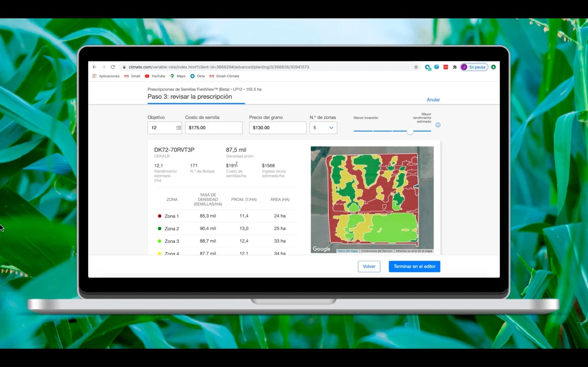Click the investment versus yield slider handle
The width and height of the screenshot is (588, 367).
point(410,131)
